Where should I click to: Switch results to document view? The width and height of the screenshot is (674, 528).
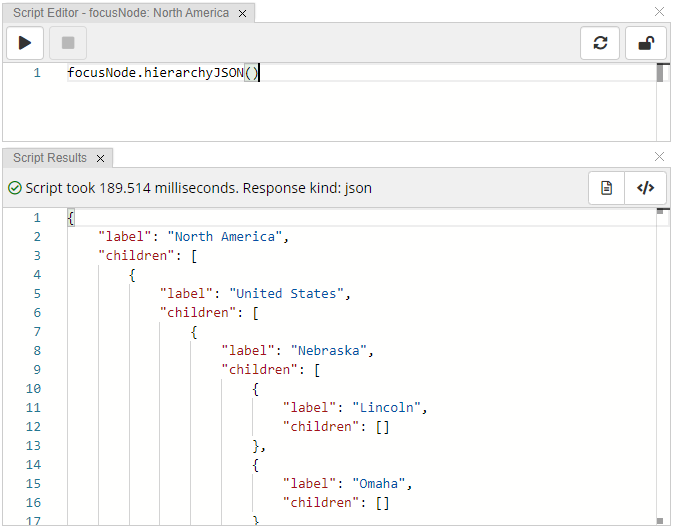606,188
